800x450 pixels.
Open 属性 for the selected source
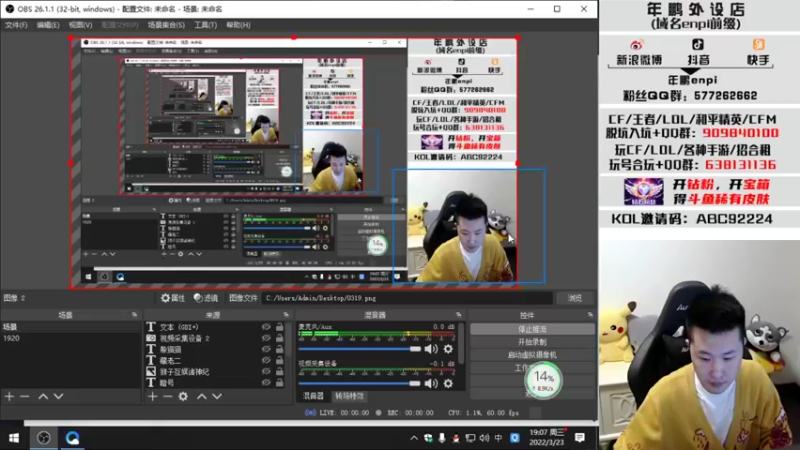[x=173, y=298]
